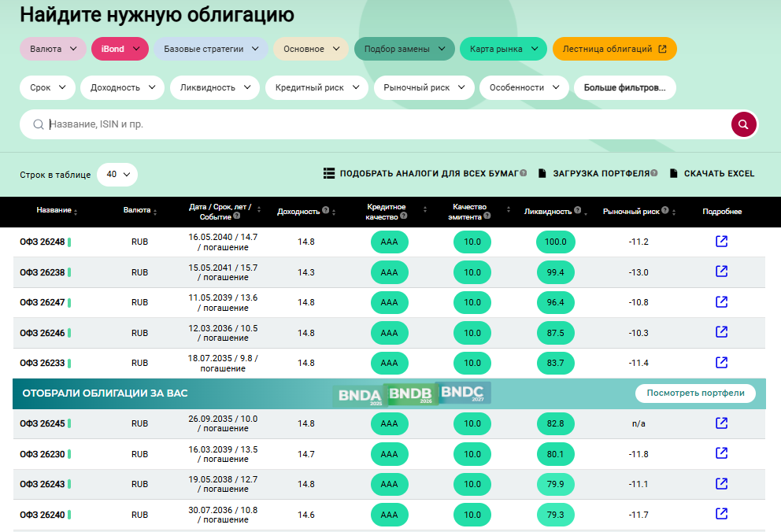The height and width of the screenshot is (532, 781).
Task: Open details icon for ОФЗ 26245
Action: (721, 423)
